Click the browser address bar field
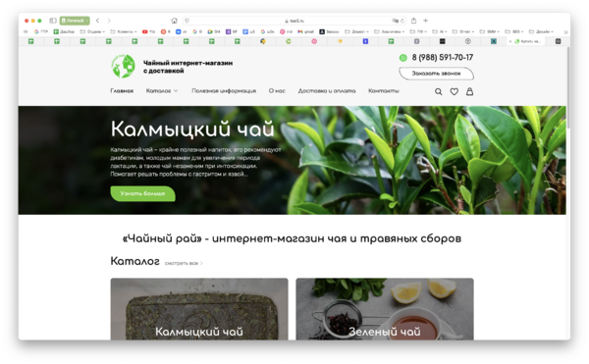 coord(294,21)
